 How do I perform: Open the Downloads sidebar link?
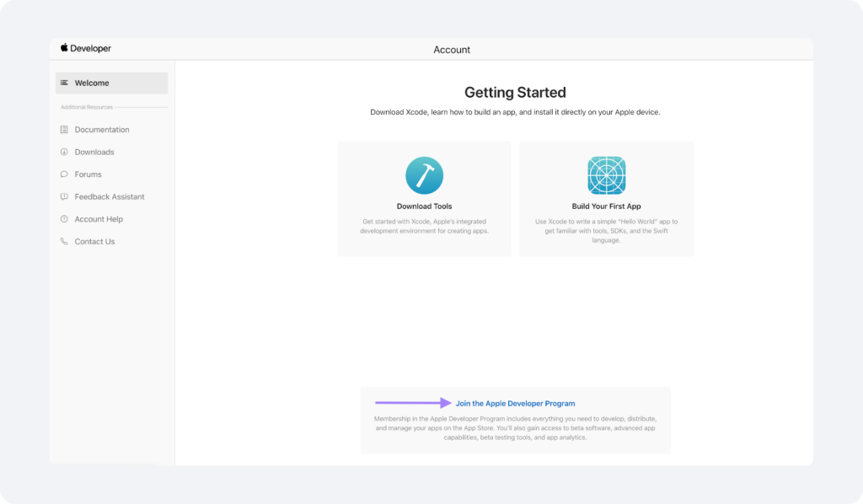coord(94,152)
